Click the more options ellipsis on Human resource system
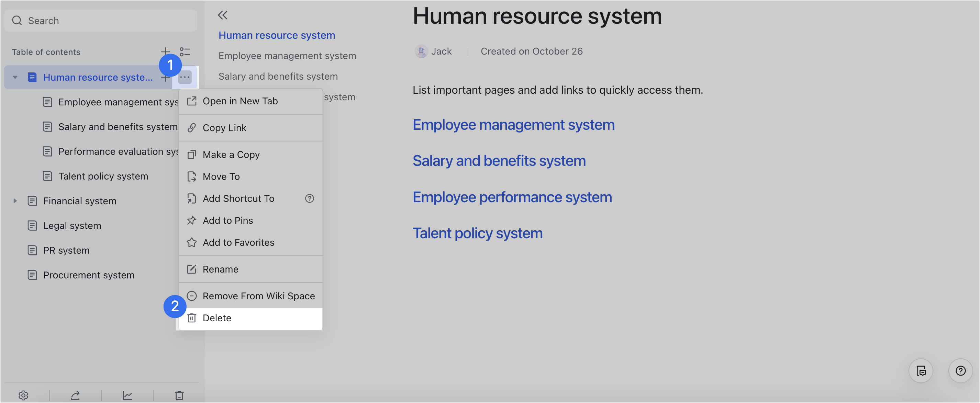 (185, 77)
